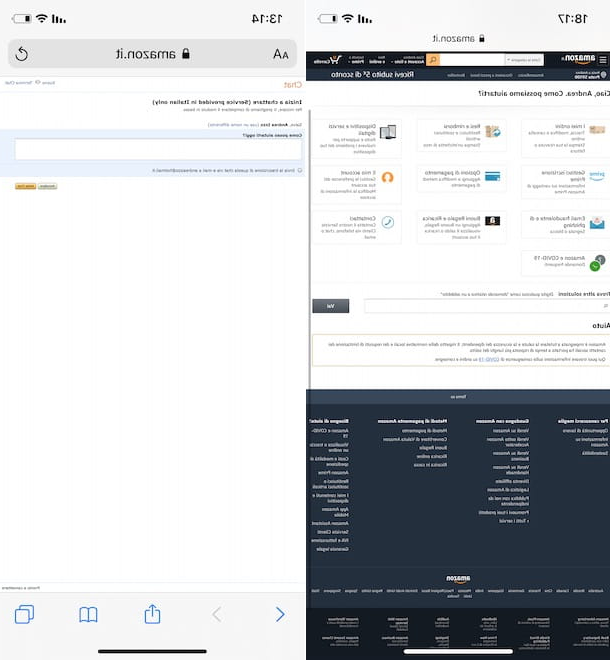Tap the Wi-Fi status icon on left phone

pyautogui.click(x=42, y=18)
